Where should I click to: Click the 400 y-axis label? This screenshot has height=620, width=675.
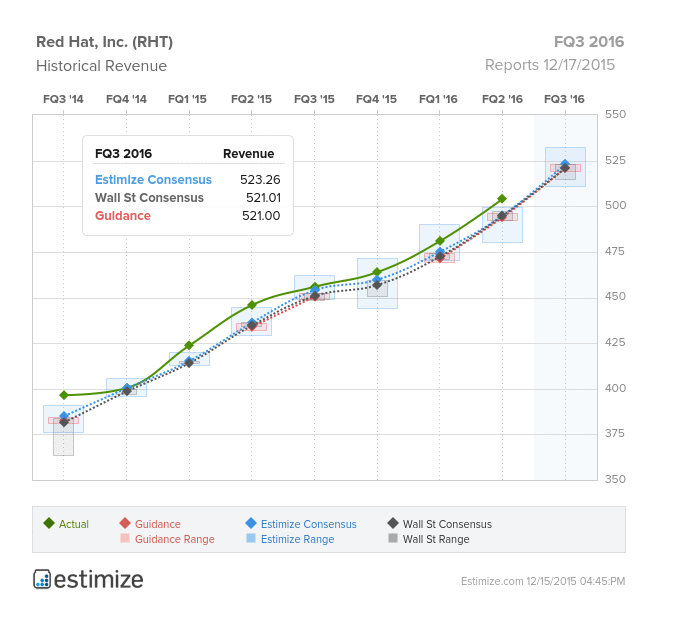pyautogui.click(x=615, y=388)
